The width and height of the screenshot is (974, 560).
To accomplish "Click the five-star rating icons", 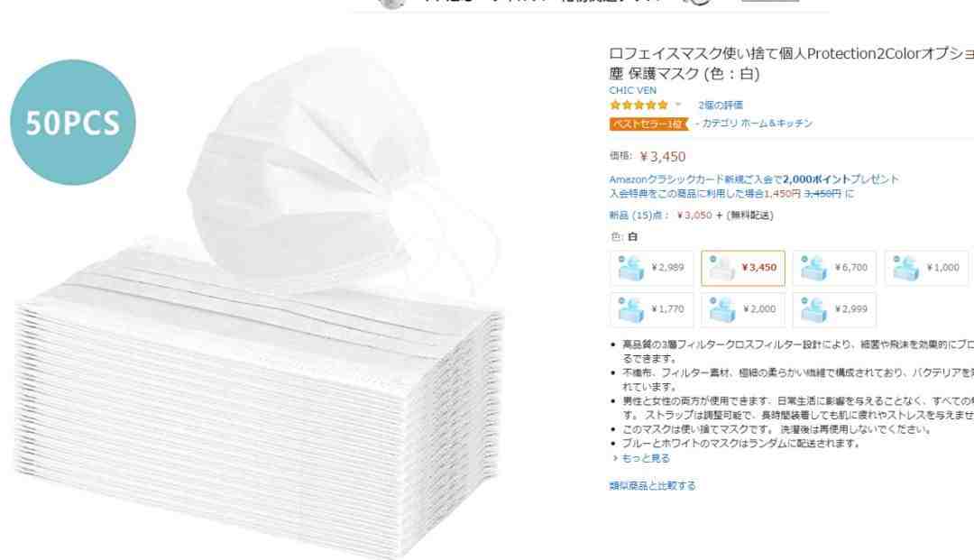I will click(x=639, y=105).
